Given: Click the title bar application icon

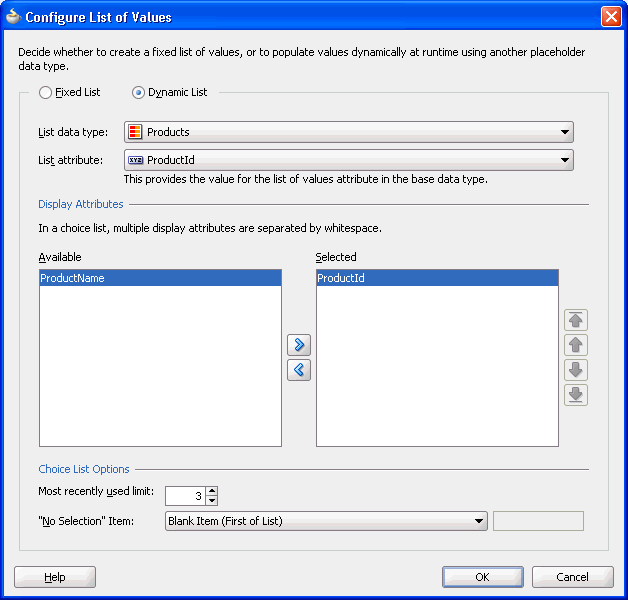Looking at the screenshot, I should (14, 17).
